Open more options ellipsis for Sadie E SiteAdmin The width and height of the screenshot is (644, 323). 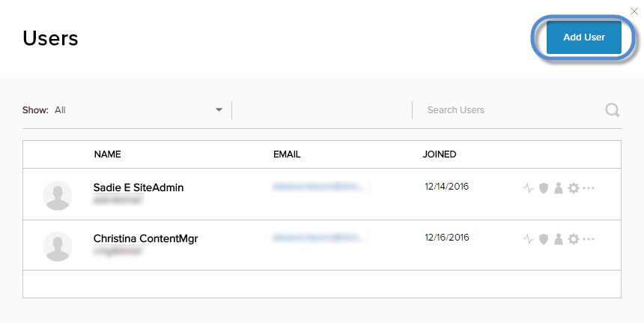tap(589, 188)
